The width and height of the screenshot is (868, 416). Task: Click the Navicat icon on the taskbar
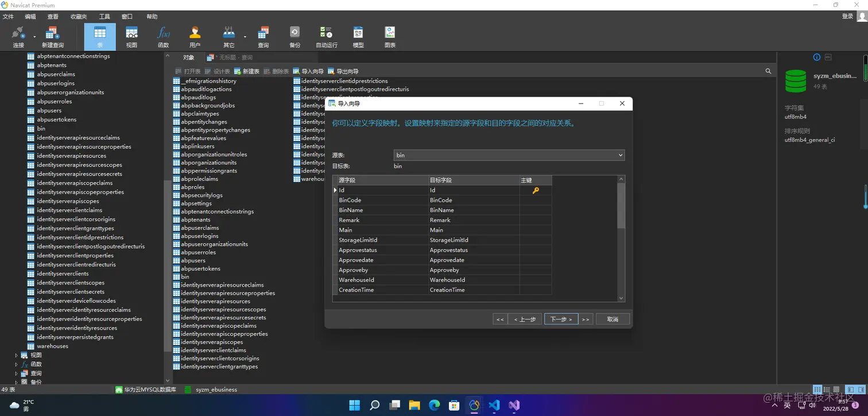click(474, 405)
